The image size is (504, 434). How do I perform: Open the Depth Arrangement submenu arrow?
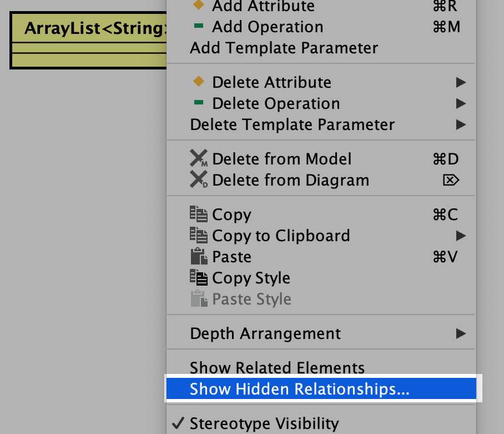coord(460,333)
